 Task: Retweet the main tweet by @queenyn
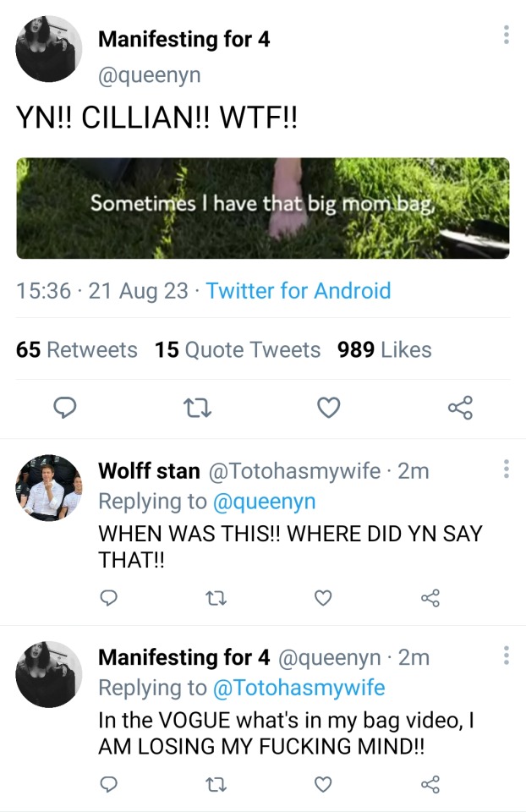[x=196, y=409]
